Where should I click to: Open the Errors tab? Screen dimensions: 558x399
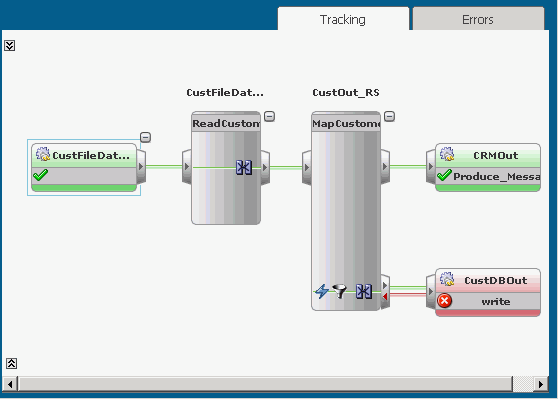(x=478, y=19)
